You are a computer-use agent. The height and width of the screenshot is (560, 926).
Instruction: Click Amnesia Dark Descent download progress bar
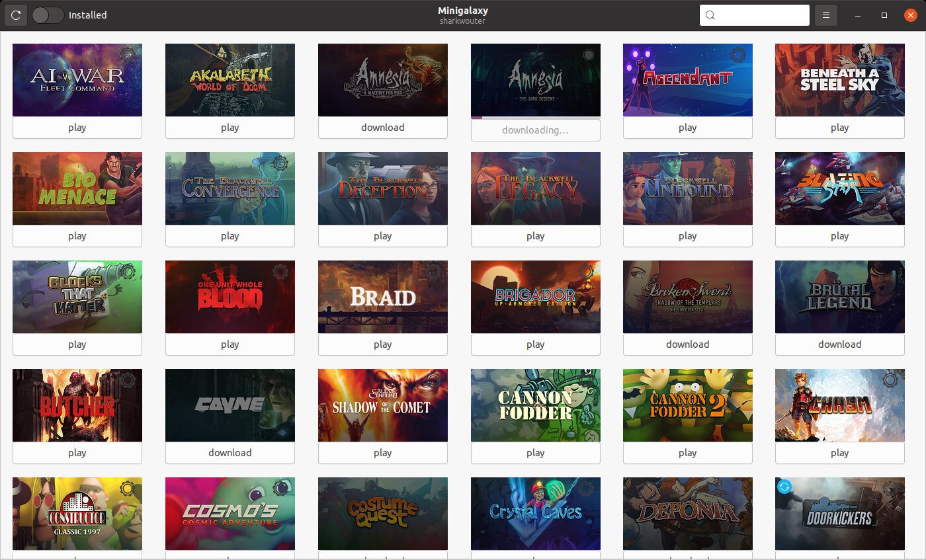pos(536,118)
